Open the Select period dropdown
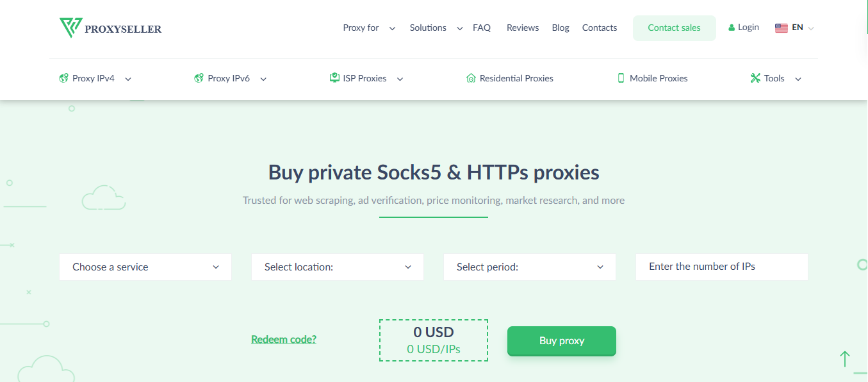Viewport: 868px width, 382px height. 529,267
